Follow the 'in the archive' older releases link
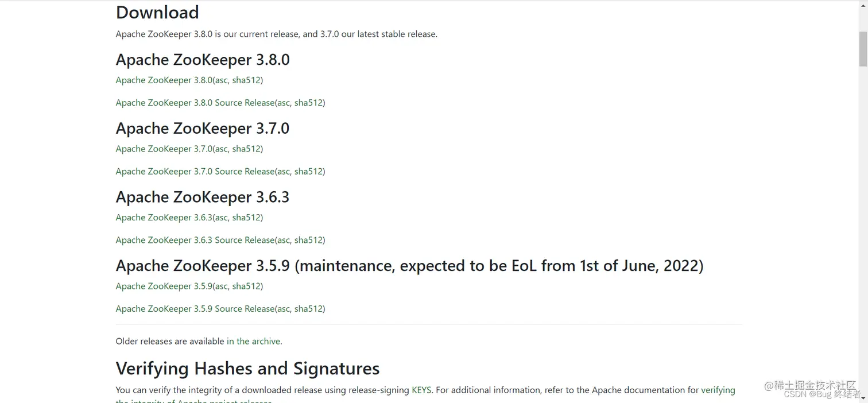868x403 pixels. [253, 341]
